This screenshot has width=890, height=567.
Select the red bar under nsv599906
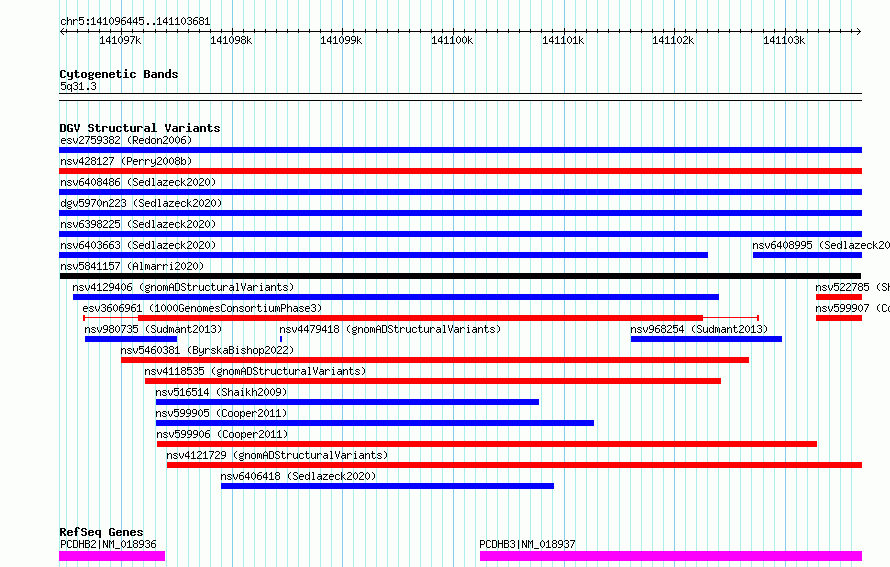[487, 444]
